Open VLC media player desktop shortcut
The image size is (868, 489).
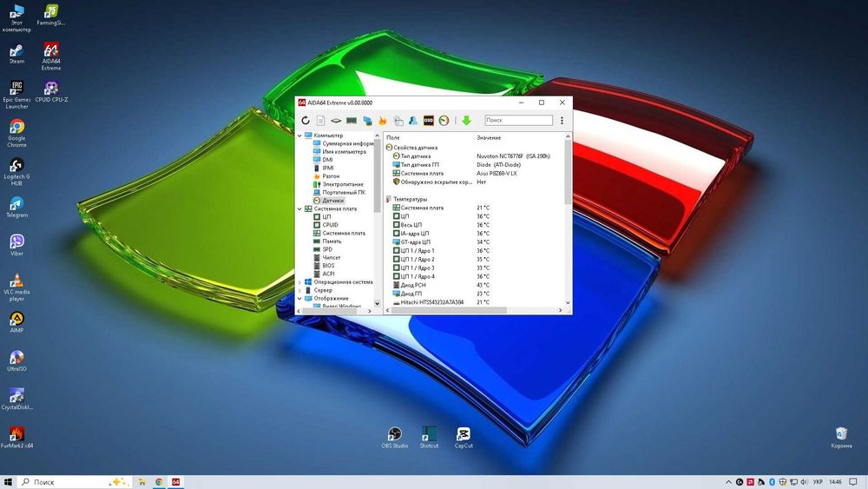(x=16, y=287)
